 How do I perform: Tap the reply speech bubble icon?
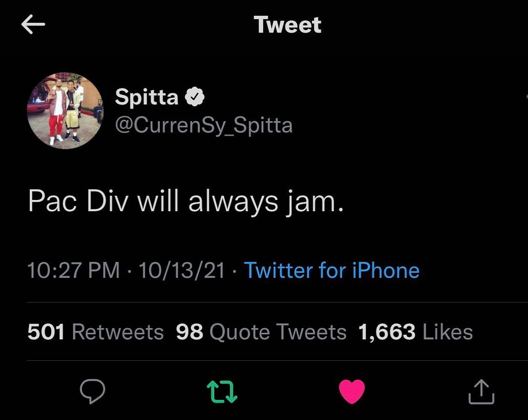[92, 391]
